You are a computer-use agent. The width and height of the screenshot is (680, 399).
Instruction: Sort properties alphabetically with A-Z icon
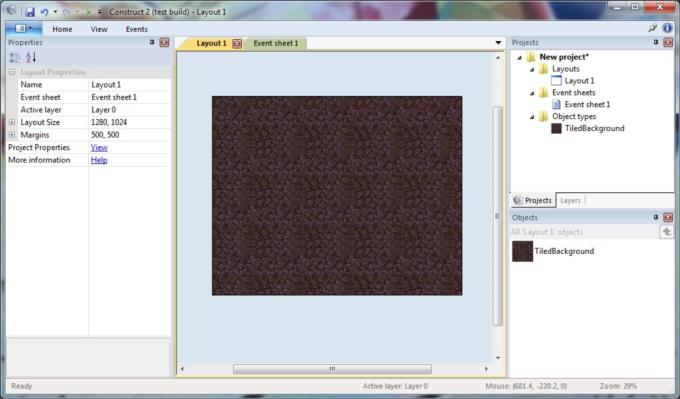click(x=31, y=57)
